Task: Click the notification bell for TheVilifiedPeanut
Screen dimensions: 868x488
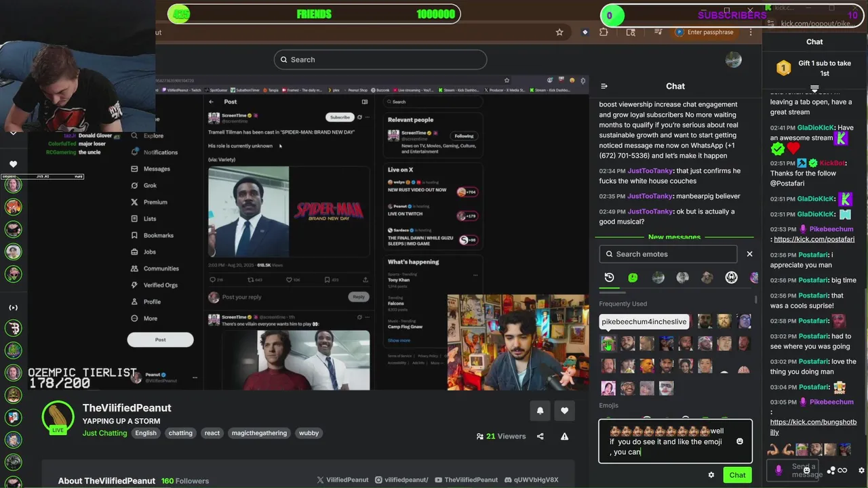Action: point(540,410)
